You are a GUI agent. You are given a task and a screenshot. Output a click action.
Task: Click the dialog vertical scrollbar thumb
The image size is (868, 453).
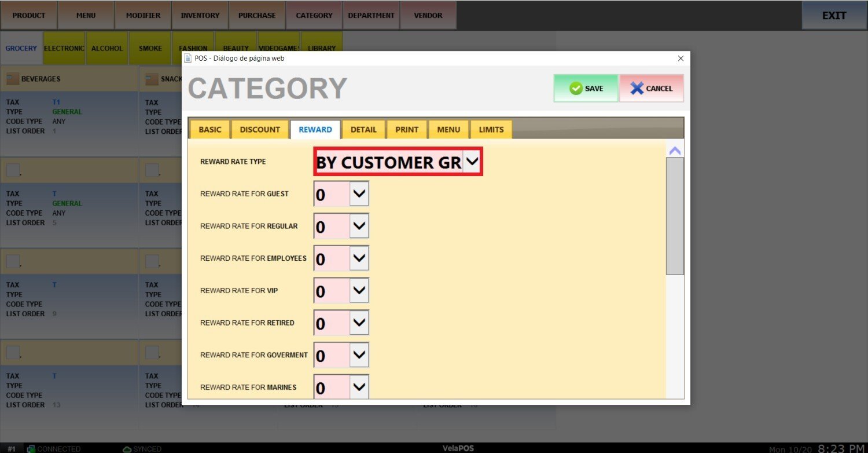(x=675, y=215)
